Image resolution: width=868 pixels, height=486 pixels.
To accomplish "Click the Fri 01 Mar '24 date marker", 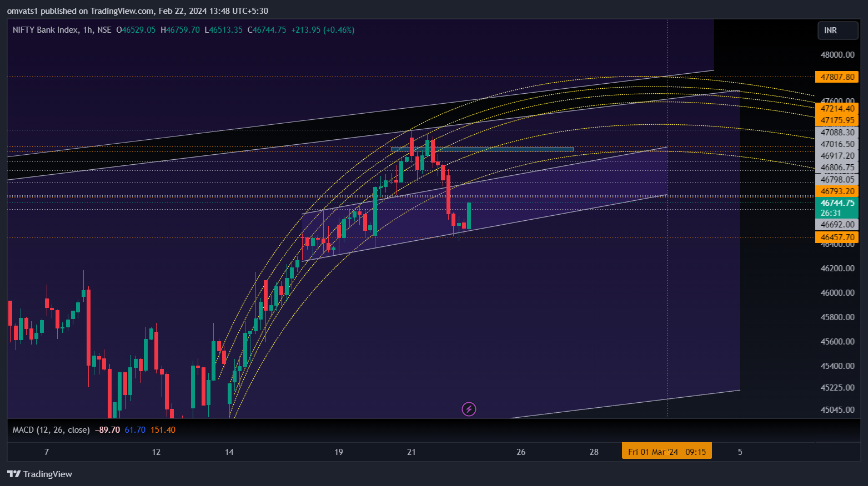I will pos(666,452).
